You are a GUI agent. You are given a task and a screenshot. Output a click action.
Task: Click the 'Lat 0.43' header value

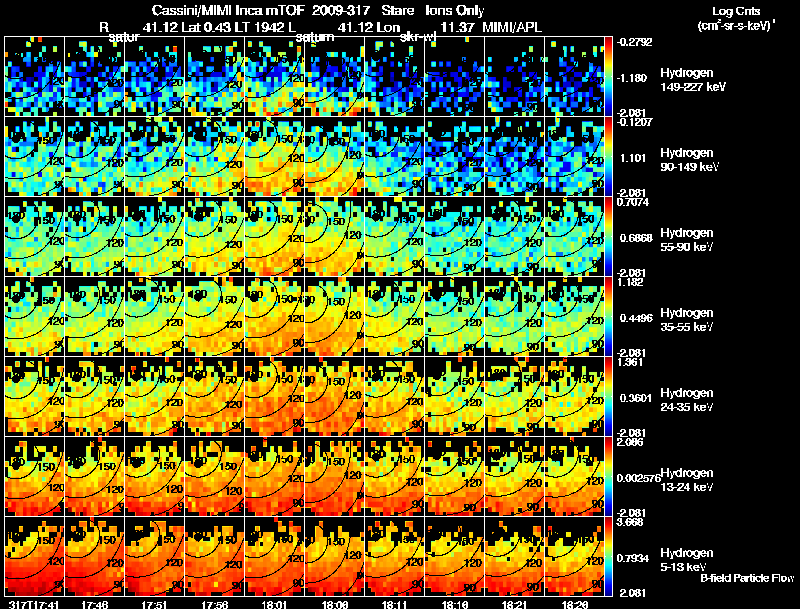click(205, 27)
